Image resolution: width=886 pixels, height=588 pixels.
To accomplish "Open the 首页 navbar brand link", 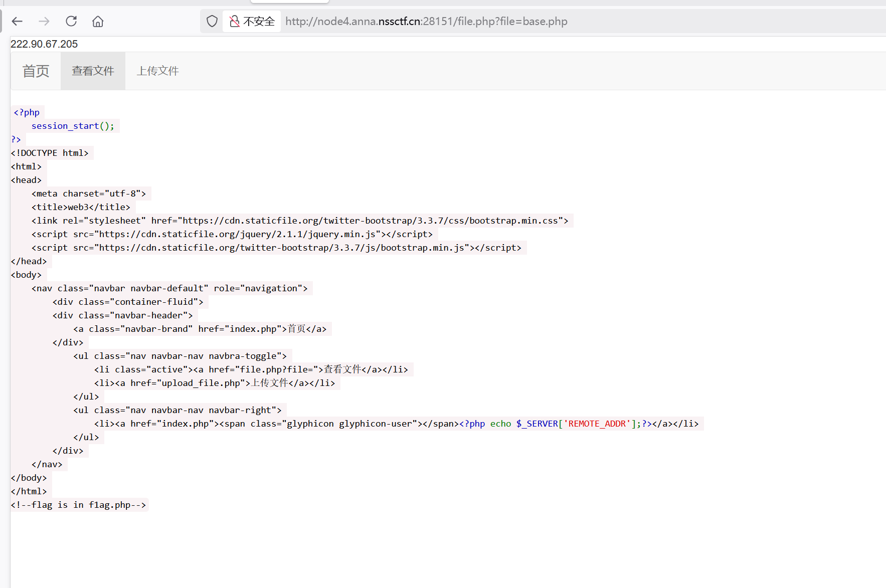I will pos(36,71).
